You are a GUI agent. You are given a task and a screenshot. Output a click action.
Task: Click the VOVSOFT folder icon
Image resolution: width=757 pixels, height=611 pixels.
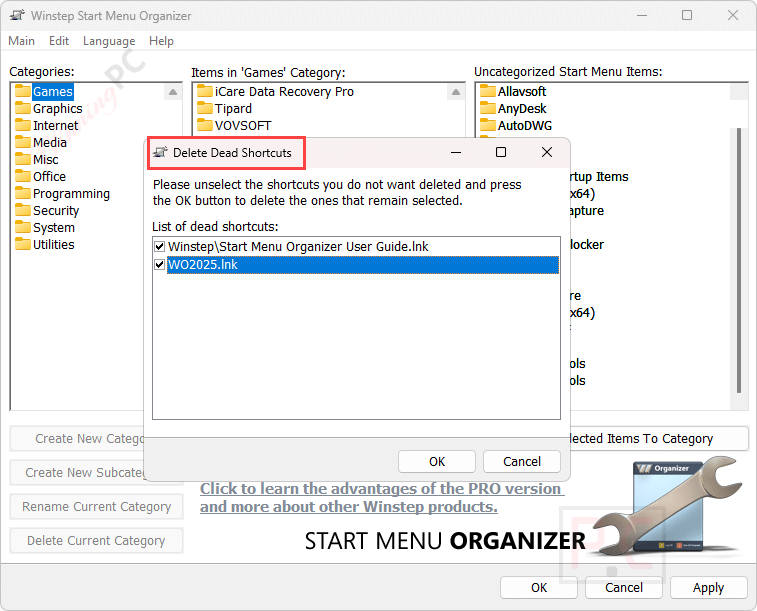pos(205,125)
